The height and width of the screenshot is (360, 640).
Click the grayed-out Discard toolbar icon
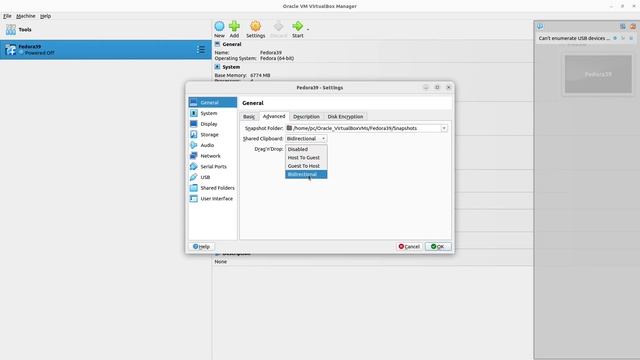(278, 26)
